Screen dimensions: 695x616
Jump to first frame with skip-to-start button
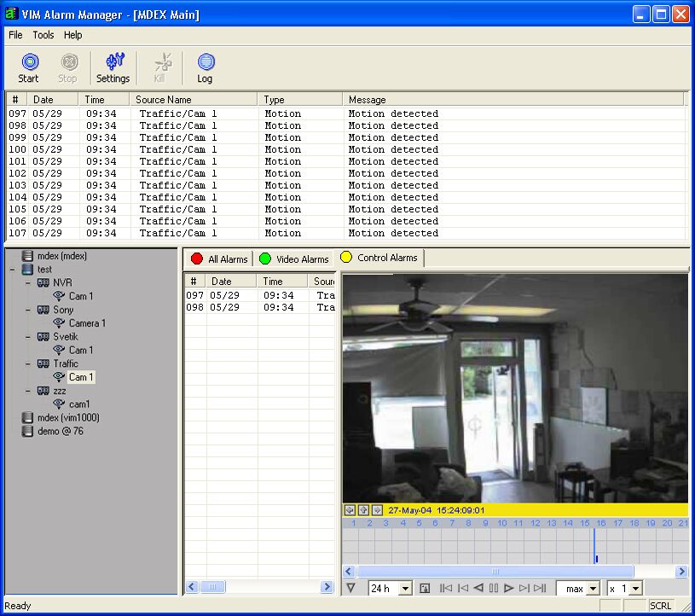click(446, 588)
